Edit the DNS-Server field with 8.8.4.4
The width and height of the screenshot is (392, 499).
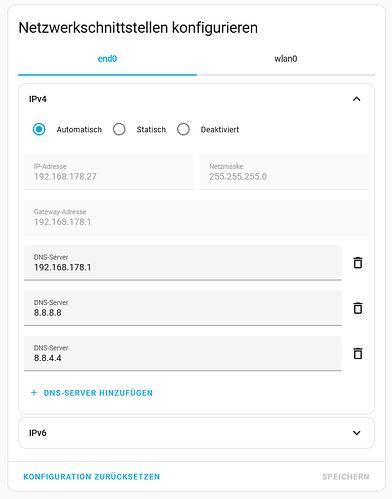pyautogui.click(x=183, y=353)
